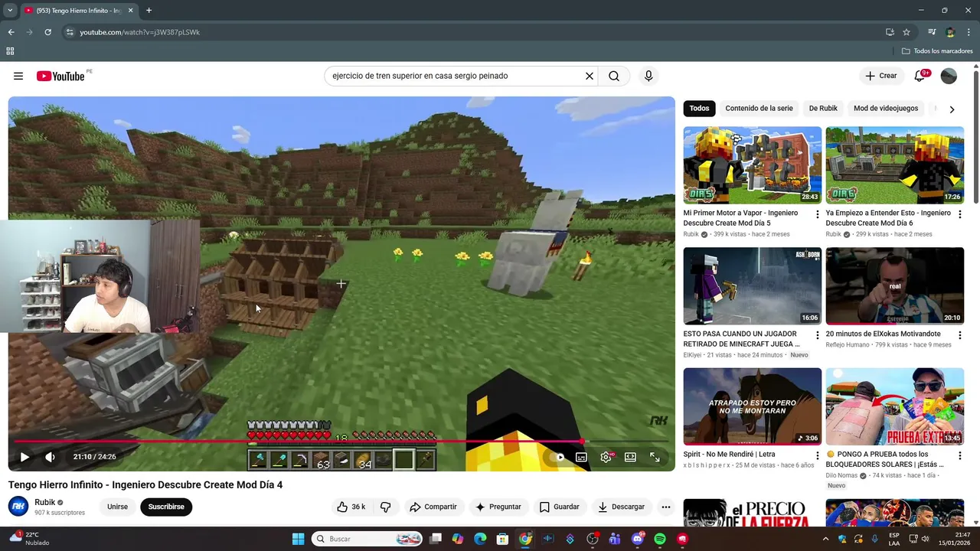This screenshot has width=980, height=551.
Task: Run search with the magnifier button
Action: click(x=614, y=76)
